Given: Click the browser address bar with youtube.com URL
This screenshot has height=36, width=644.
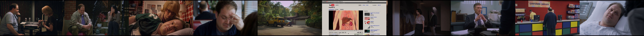Looking at the screenshot, I should tap(347, 1).
